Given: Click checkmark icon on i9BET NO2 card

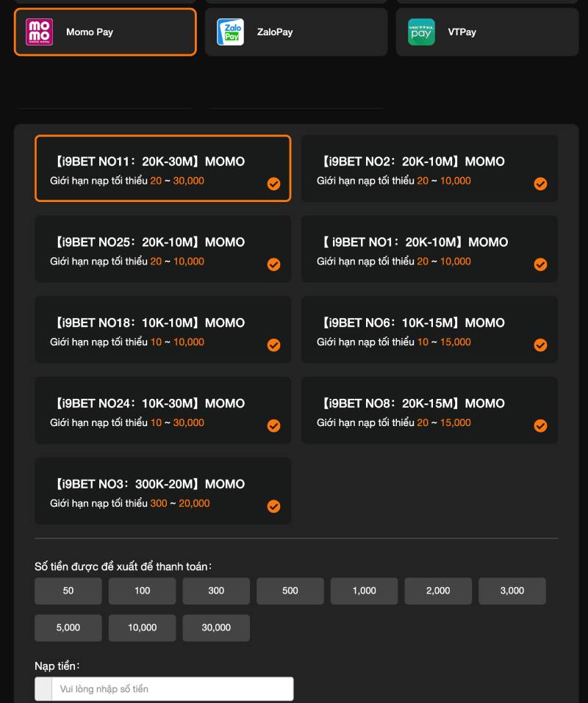Looking at the screenshot, I should tap(540, 184).
